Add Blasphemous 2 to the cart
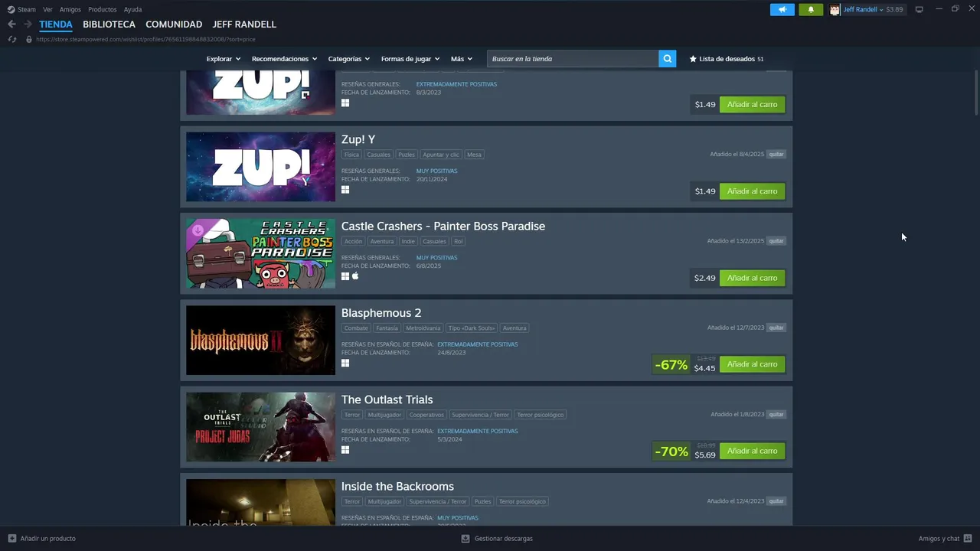The width and height of the screenshot is (980, 551). [752, 364]
